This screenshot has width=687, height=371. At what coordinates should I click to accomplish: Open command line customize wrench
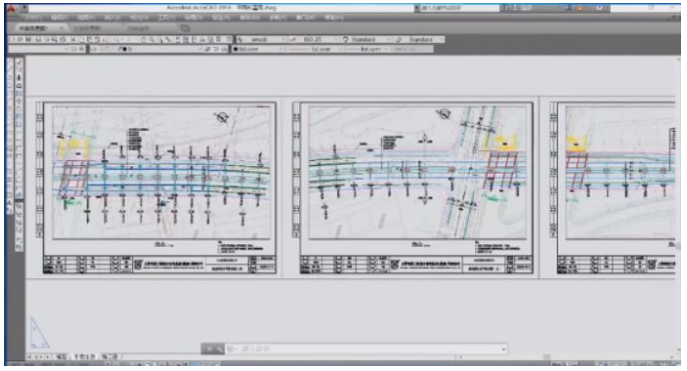coord(219,349)
